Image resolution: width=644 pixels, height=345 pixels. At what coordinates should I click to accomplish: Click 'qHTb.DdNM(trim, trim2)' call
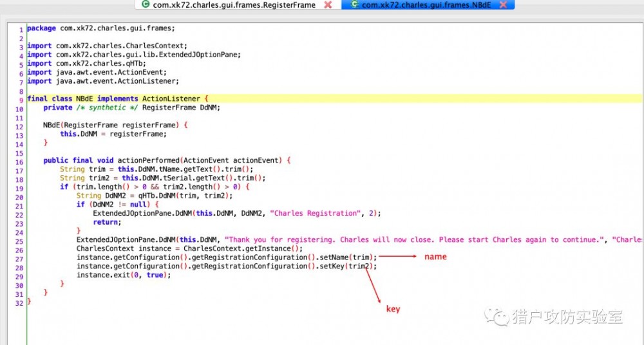[x=183, y=196]
